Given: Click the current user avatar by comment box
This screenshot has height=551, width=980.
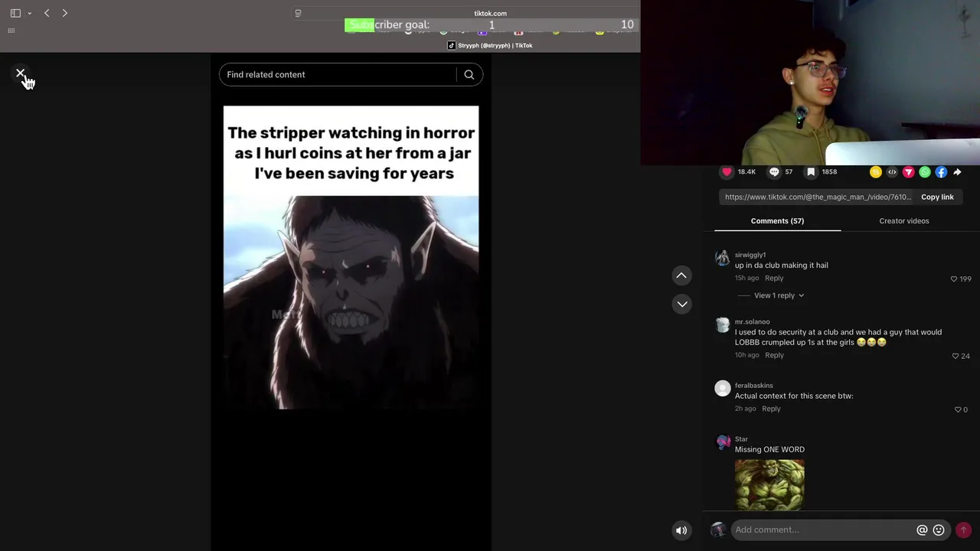Looking at the screenshot, I should [x=718, y=530].
